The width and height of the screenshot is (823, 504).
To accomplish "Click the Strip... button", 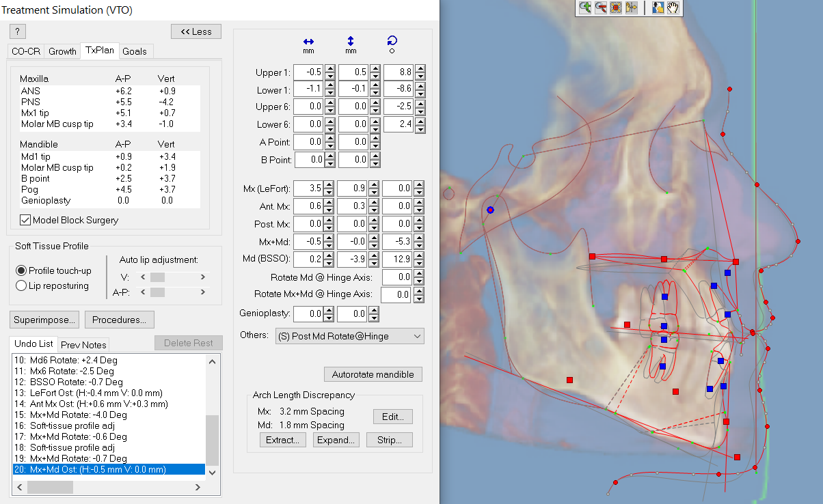I will tap(390, 440).
